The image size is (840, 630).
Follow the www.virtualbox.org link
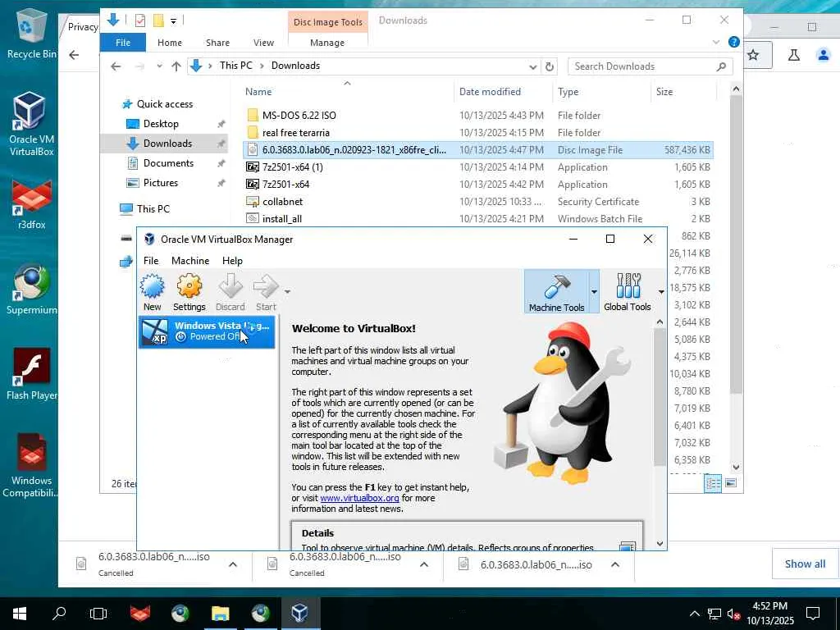pos(359,498)
